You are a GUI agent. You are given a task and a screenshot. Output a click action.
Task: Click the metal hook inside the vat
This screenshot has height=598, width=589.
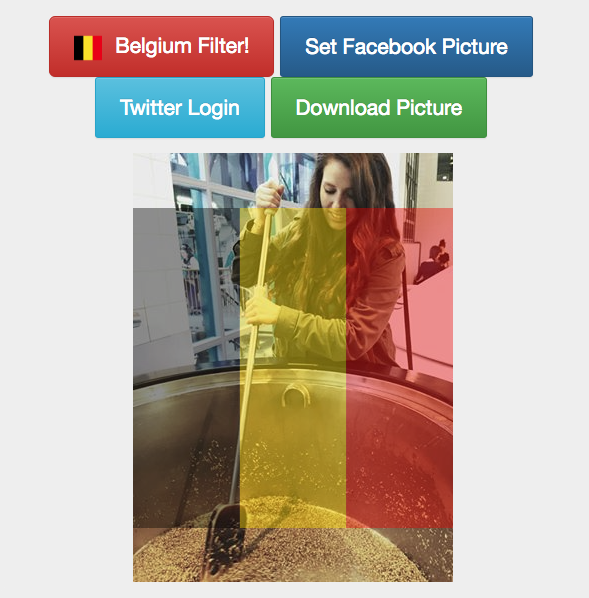pos(295,395)
